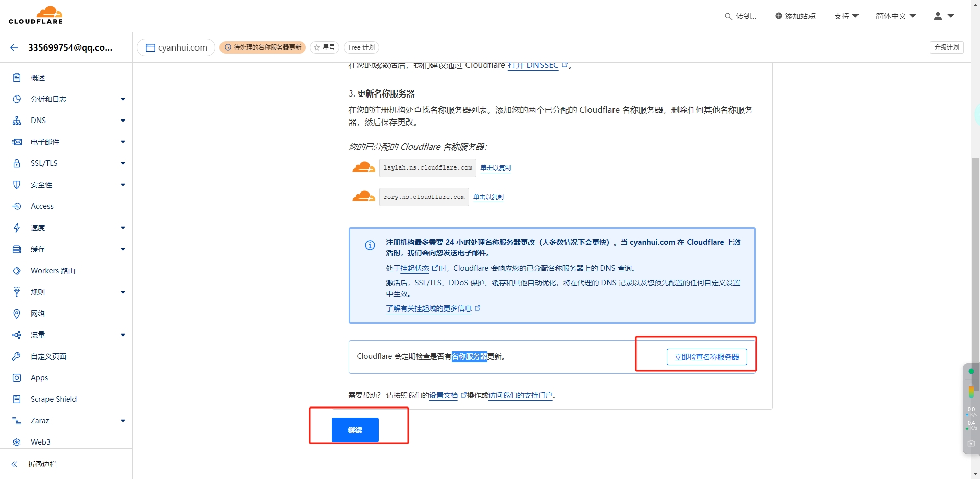Open 概述 overview icon in sidebar
980x479 pixels.
[17, 78]
